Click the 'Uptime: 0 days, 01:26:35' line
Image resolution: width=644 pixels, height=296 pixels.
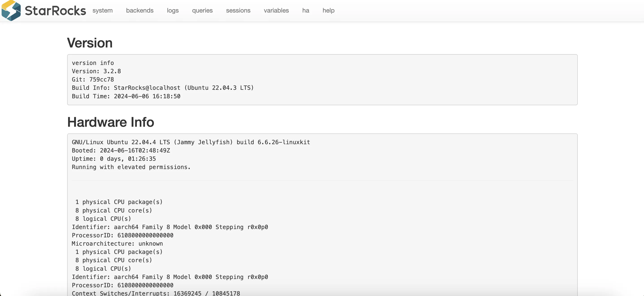114,159
